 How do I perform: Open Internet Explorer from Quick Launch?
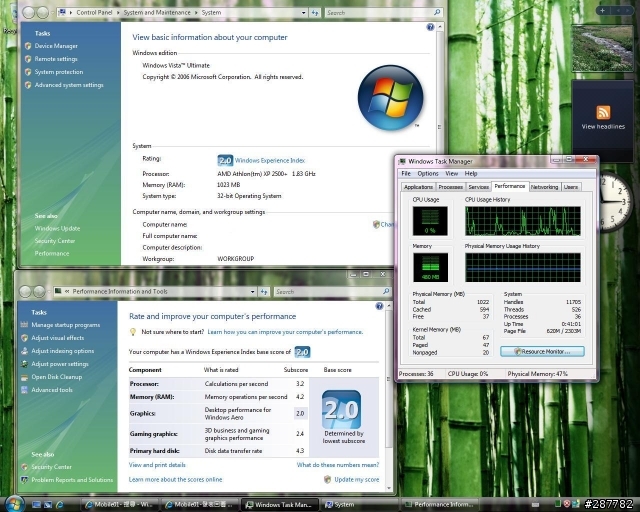pos(60,505)
